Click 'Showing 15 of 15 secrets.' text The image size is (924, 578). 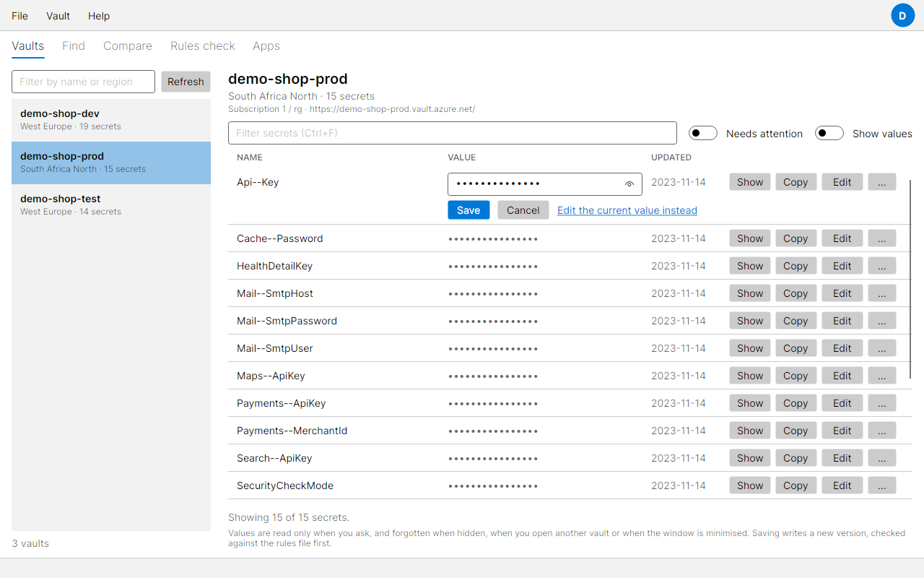pos(289,517)
